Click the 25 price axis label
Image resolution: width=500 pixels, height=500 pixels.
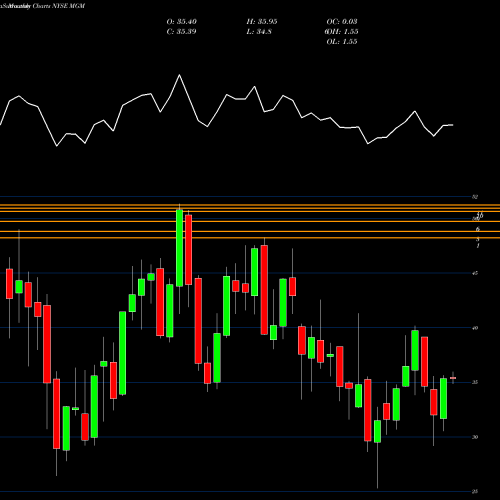point(475,491)
